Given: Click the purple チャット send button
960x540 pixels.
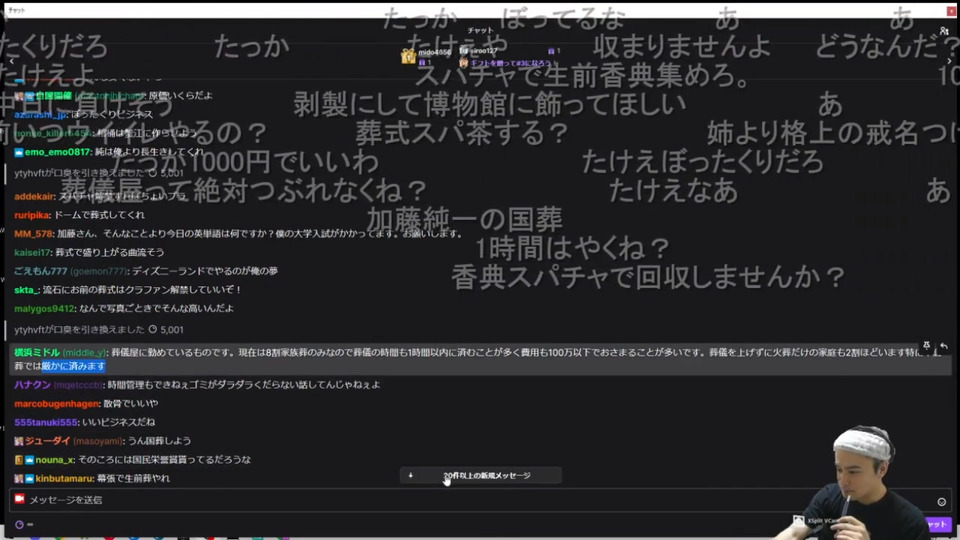Looking at the screenshot, I should click(938, 524).
